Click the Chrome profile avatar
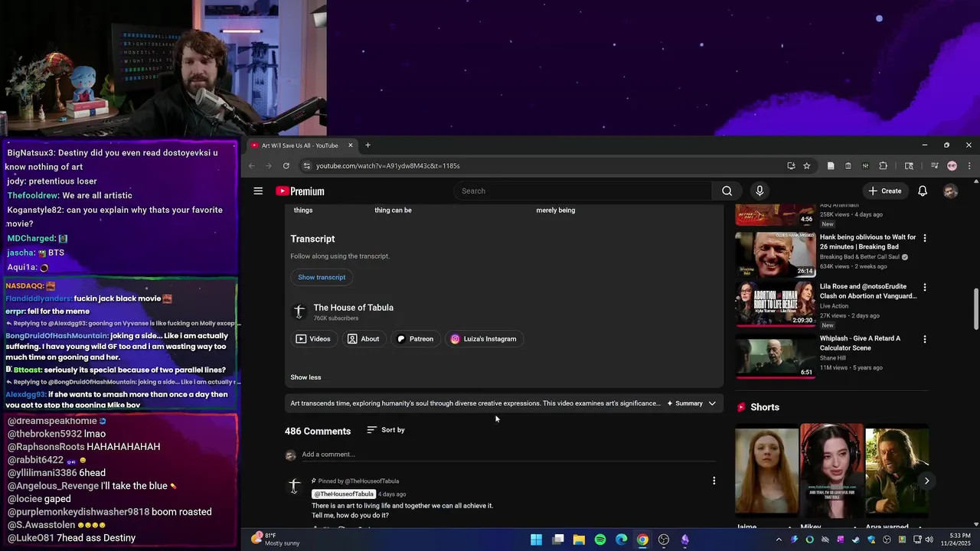The height and width of the screenshot is (551, 980). point(952,166)
